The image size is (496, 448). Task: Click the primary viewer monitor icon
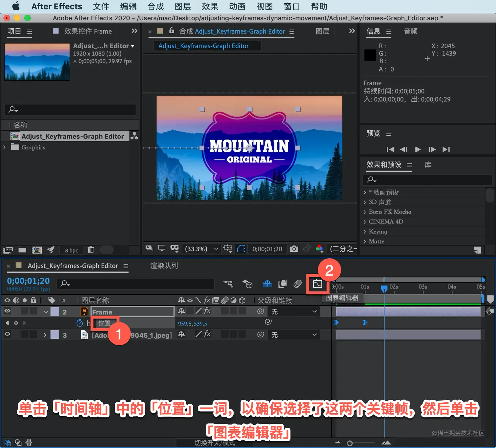click(162, 248)
